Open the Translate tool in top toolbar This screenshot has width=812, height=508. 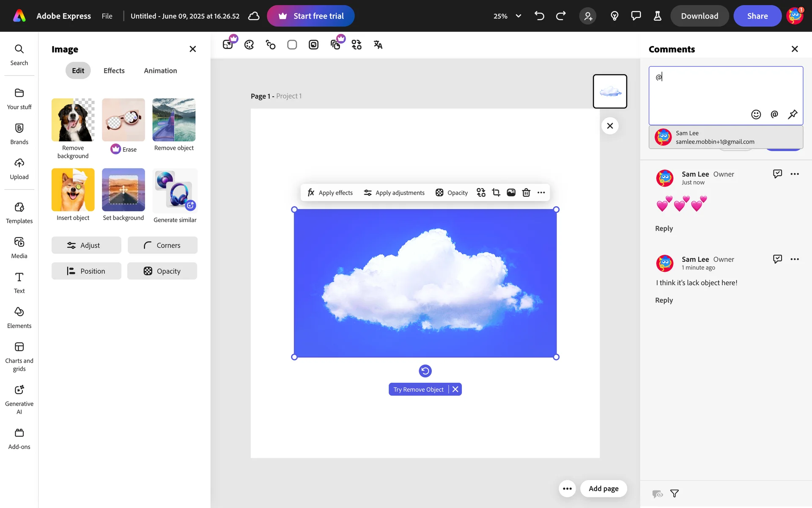pos(378,45)
